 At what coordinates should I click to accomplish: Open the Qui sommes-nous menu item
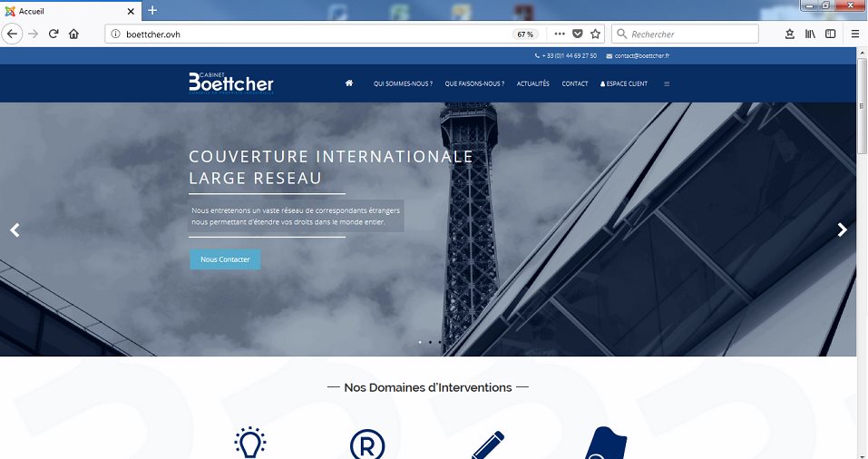(x=403, y=83)
